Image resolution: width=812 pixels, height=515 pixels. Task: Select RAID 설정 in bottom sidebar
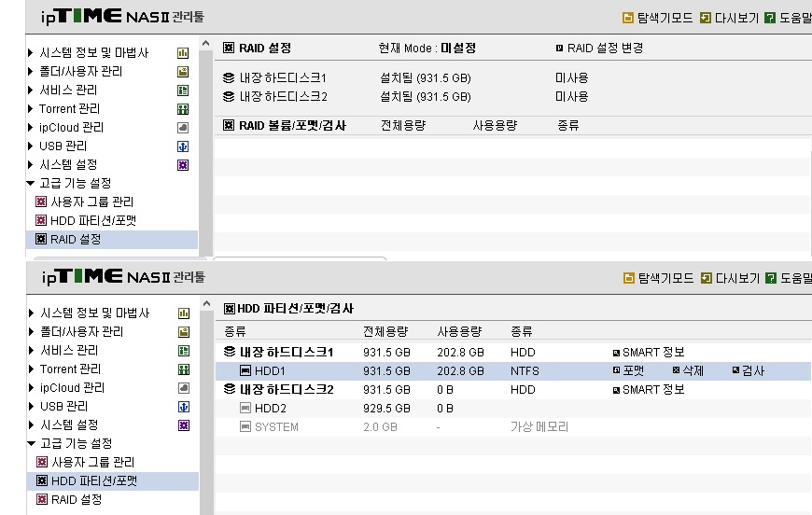click(77, 499)
